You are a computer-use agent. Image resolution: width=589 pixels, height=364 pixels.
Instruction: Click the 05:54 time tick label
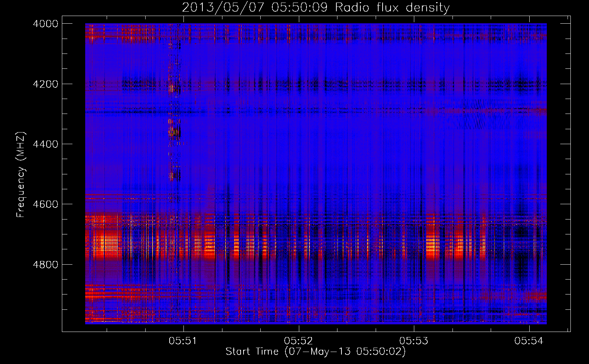tap(529, 341)
